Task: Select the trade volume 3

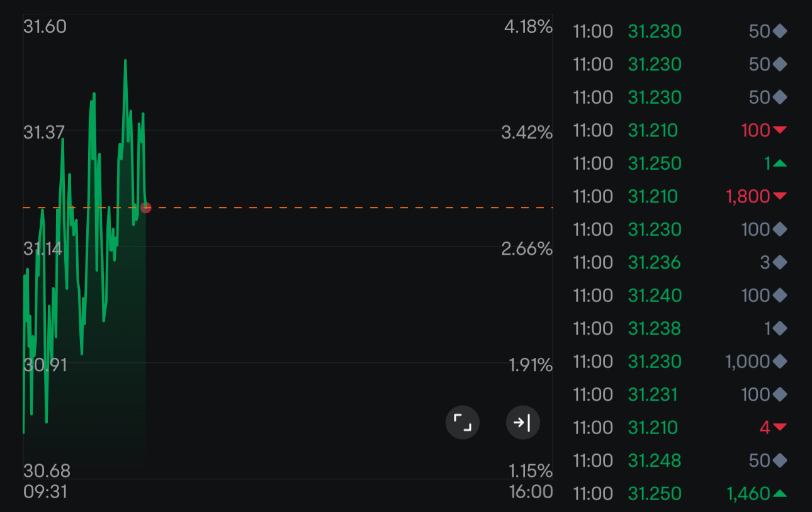Action: tap(765, 262)
